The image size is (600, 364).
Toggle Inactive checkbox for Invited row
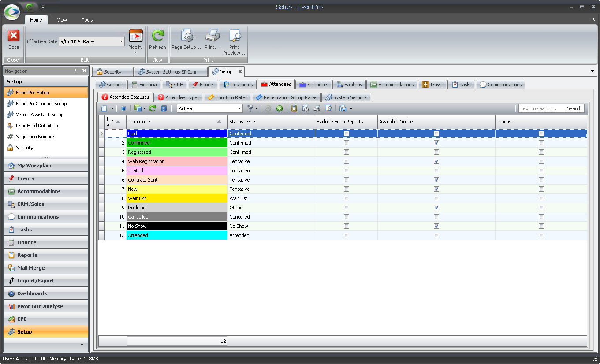click(541, 171)
